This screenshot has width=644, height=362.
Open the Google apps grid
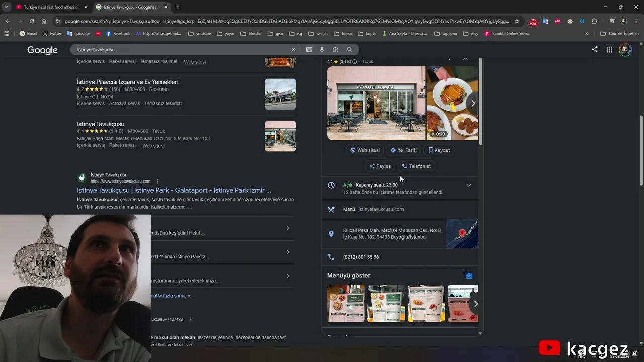click(609, 50)
